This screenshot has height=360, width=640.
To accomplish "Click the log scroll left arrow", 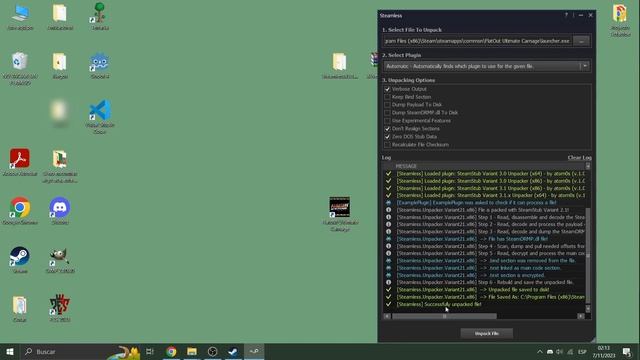I will 387,316.
